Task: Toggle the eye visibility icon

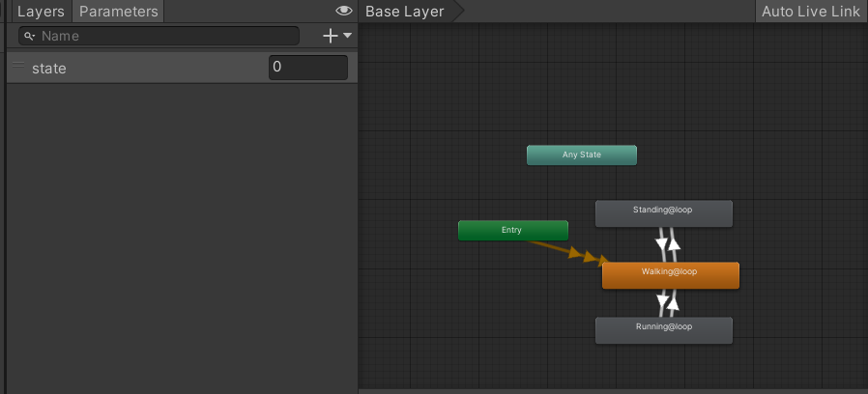Action: click(x=344, y=11)
